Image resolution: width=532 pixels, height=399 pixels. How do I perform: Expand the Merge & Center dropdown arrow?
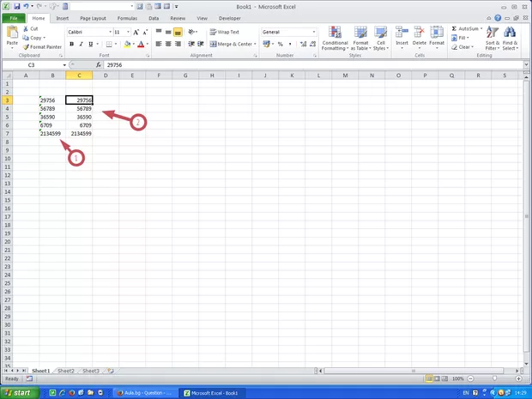point(255,44)
